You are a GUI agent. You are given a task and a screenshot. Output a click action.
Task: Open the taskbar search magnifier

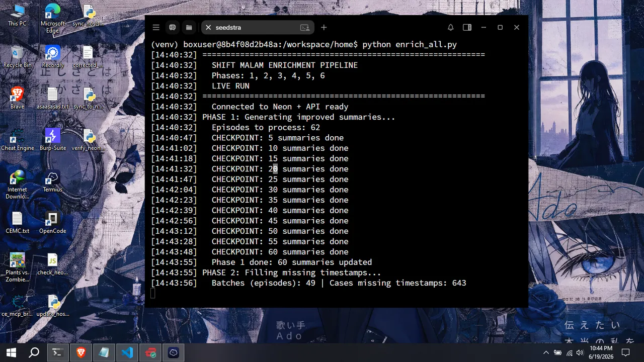(x=34, y=352)
